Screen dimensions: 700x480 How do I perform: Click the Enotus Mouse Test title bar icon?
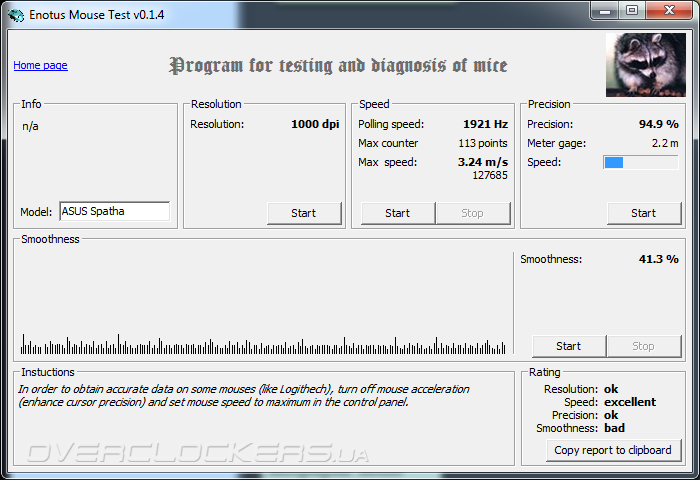point(16,15)
